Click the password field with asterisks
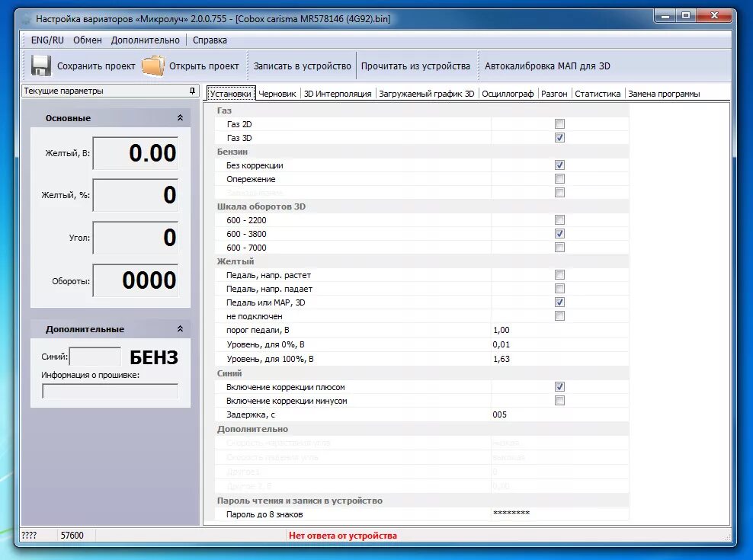The width and height of the screenshot is (753, 560). point(559,514)
